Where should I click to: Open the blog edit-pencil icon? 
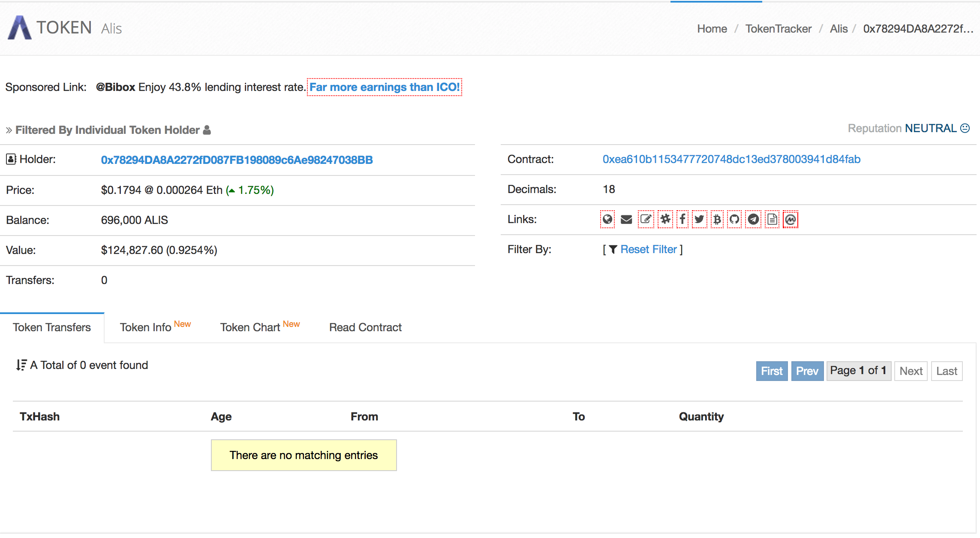646,219
